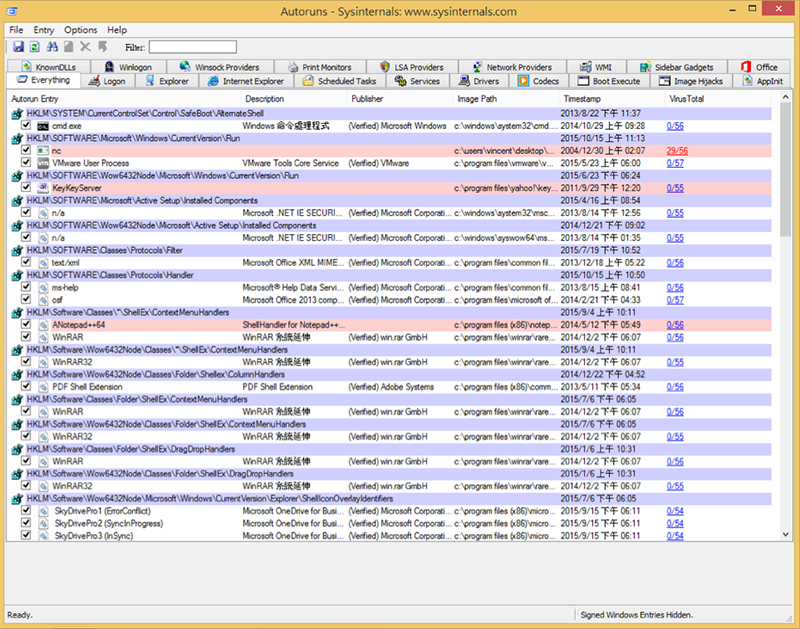Open the KnownDLLs tab

click(x=49, y=67)
